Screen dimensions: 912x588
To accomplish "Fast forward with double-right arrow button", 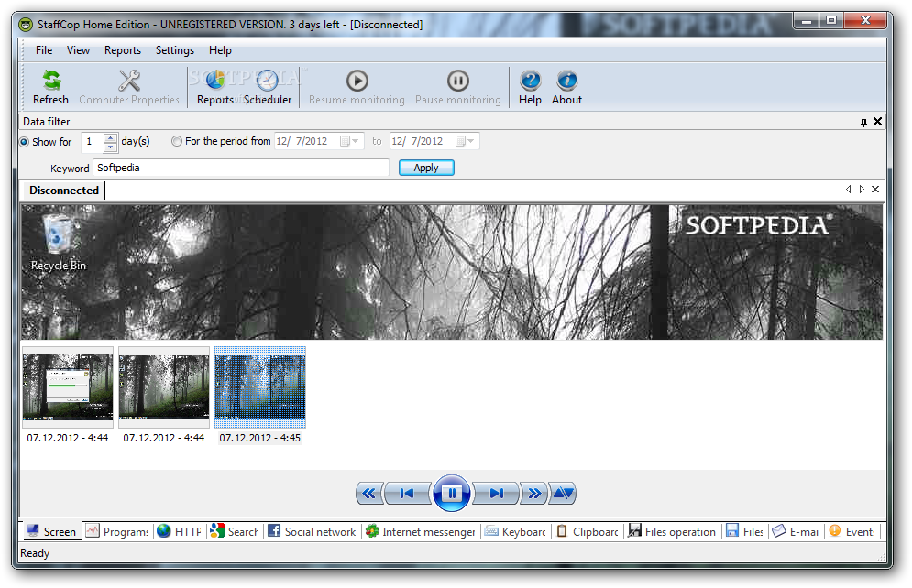I will [534, 494].
